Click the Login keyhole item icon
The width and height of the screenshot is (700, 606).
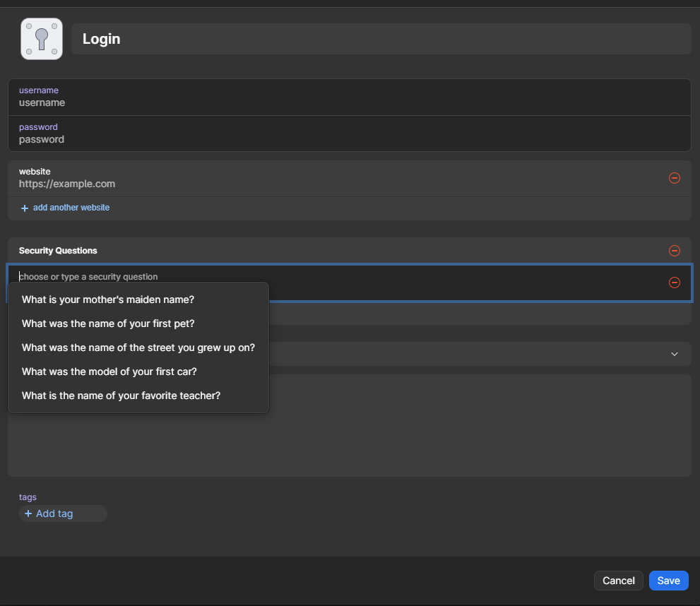(x=42, y=39)
